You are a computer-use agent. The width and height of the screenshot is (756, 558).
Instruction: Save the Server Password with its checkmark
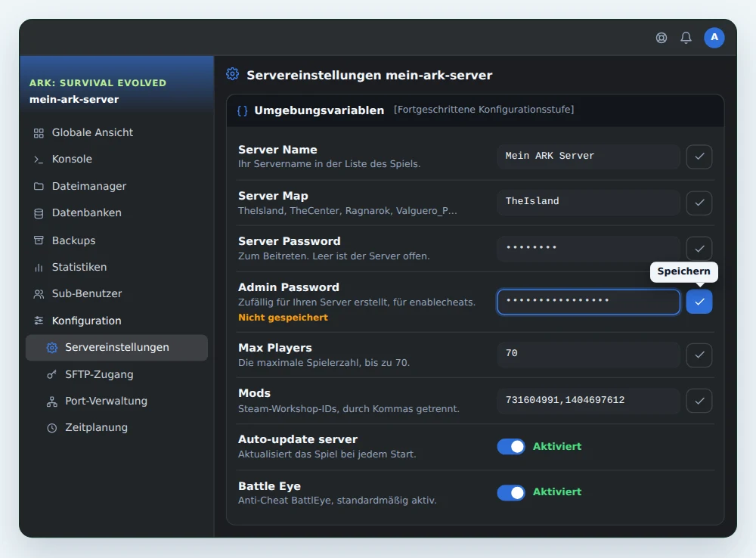pyautogui.click(x=699, y=248)
